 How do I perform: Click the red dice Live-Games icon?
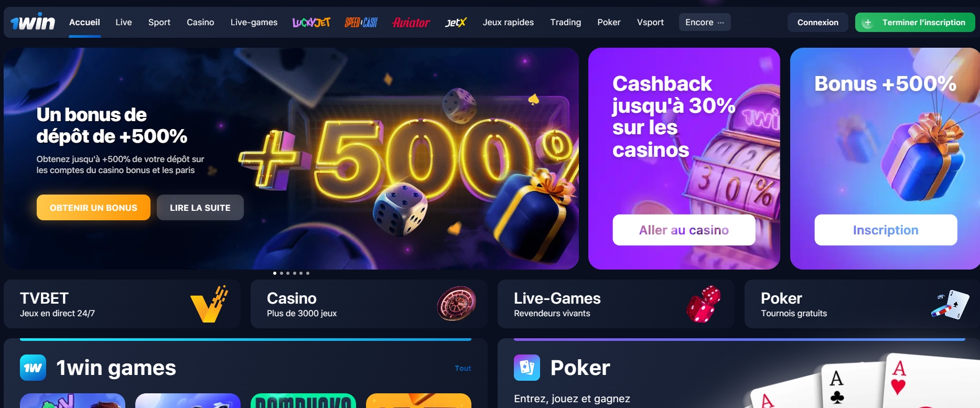(x=704, y=304)
